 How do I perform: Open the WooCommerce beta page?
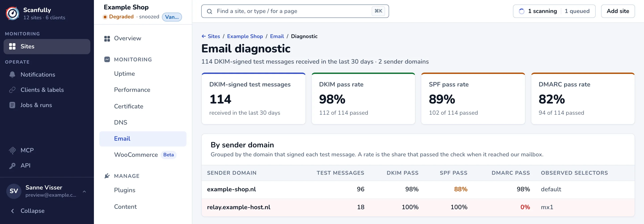click(143, 155)
